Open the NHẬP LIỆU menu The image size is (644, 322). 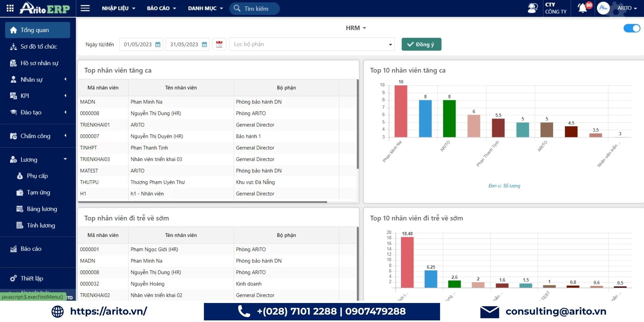118,8
